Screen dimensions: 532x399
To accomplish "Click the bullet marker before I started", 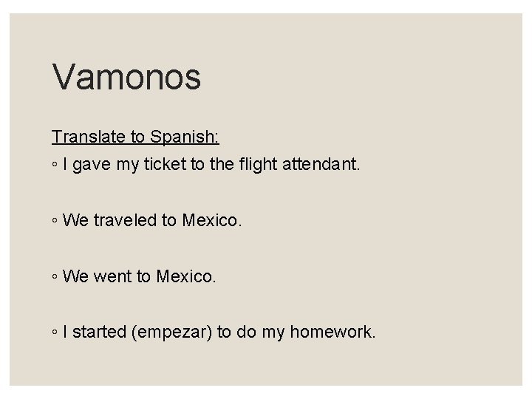I will pyautogui.click(x=55, y=333).
